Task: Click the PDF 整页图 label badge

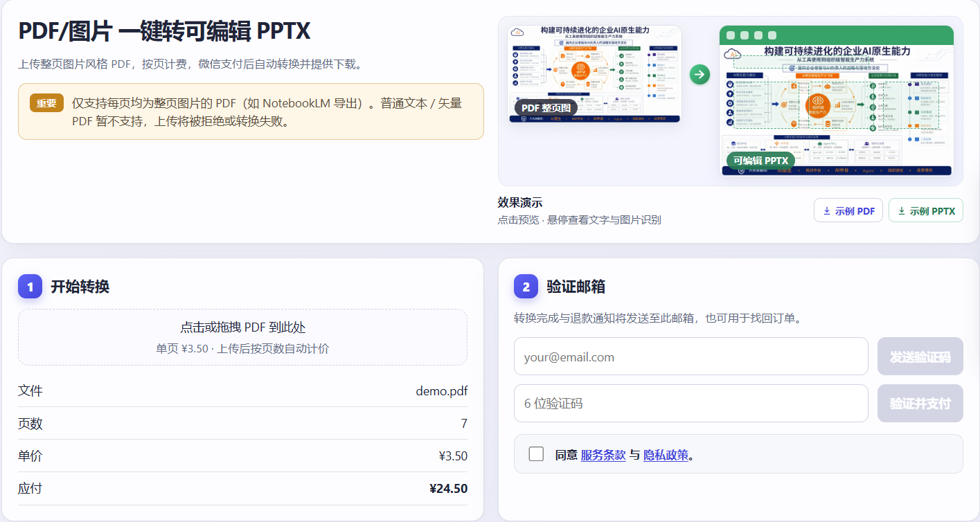Action: click(546, 108)
